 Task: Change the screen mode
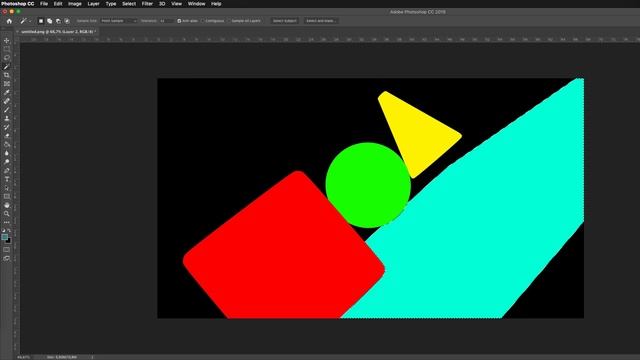[x=7, y=258]
